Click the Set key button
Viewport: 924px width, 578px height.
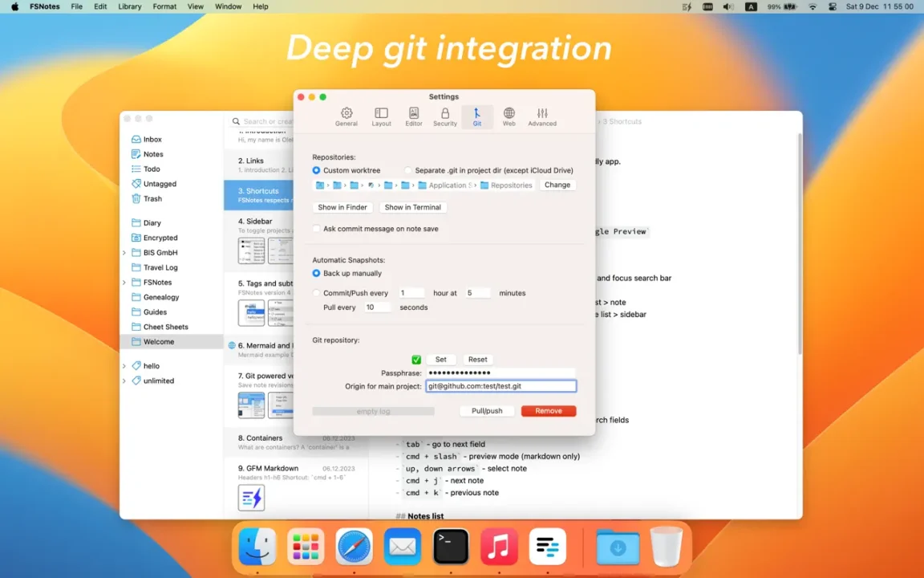click(x=441, y=360)
